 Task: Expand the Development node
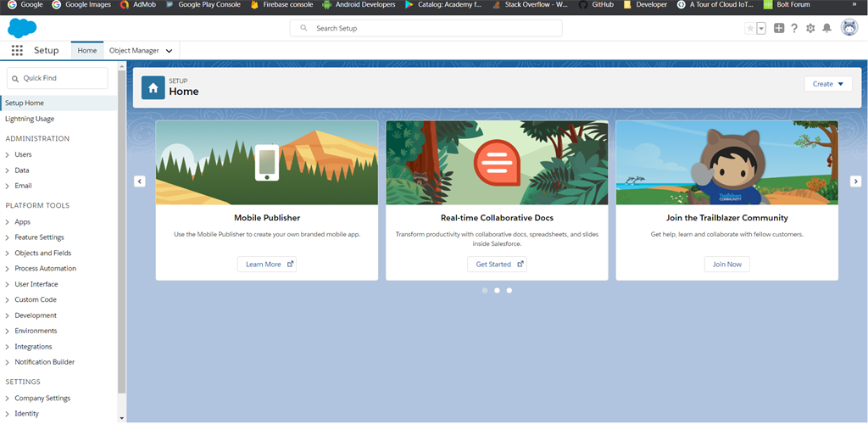click(7, 315)
